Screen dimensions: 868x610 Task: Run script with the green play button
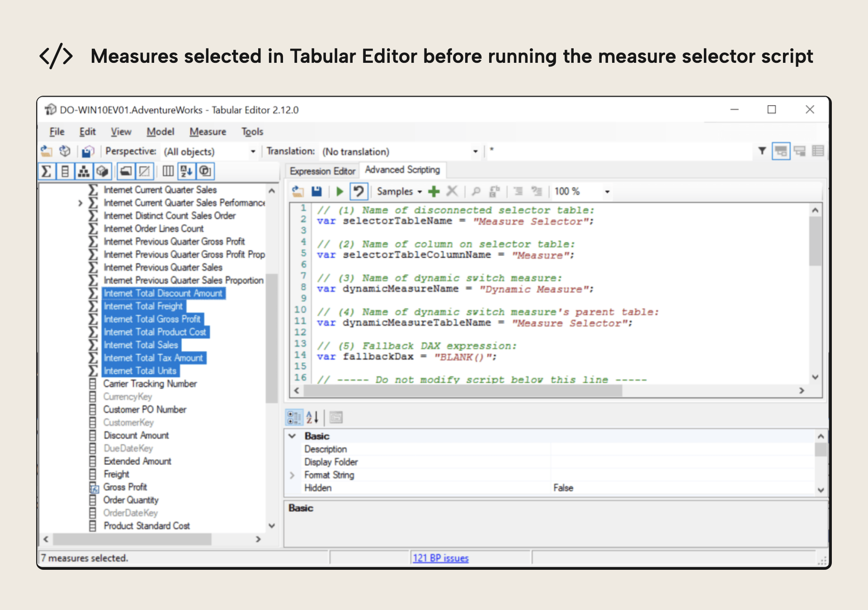[340, 192]
